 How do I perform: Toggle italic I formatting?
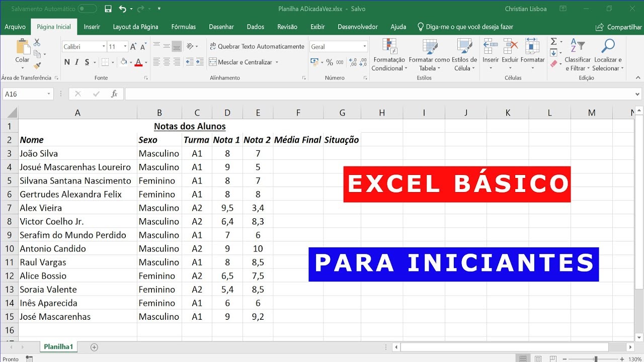pyautogui.click(x=77, y=62)
